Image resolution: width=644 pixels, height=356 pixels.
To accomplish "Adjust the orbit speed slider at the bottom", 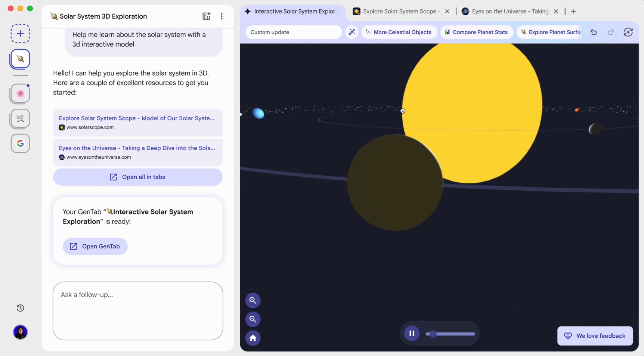I will (450, 334).
